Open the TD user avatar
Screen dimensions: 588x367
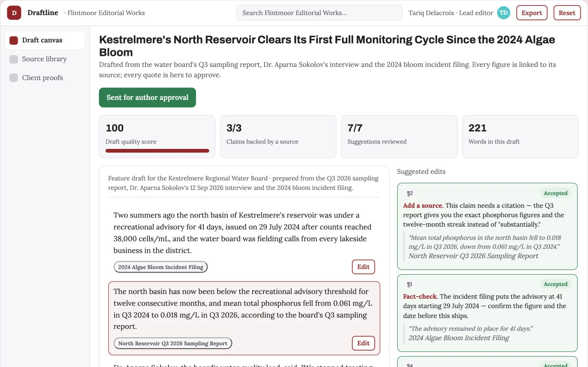point(503,13)
